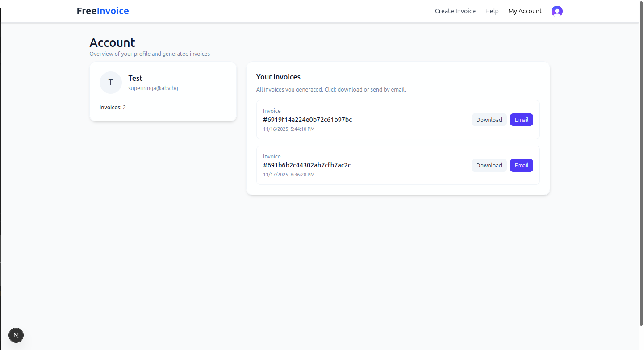Click the timestamp 11/17/2025, 8:36:28 PM
This screenshot has height=350, width=644.
(289, 175)
